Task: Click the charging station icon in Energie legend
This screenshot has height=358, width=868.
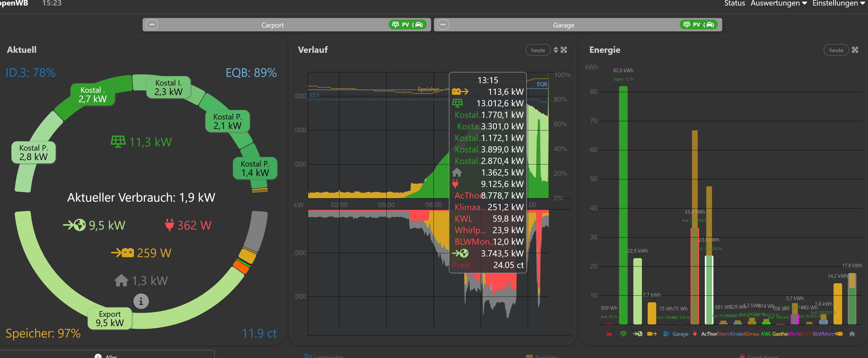Action: click(666, 334)
